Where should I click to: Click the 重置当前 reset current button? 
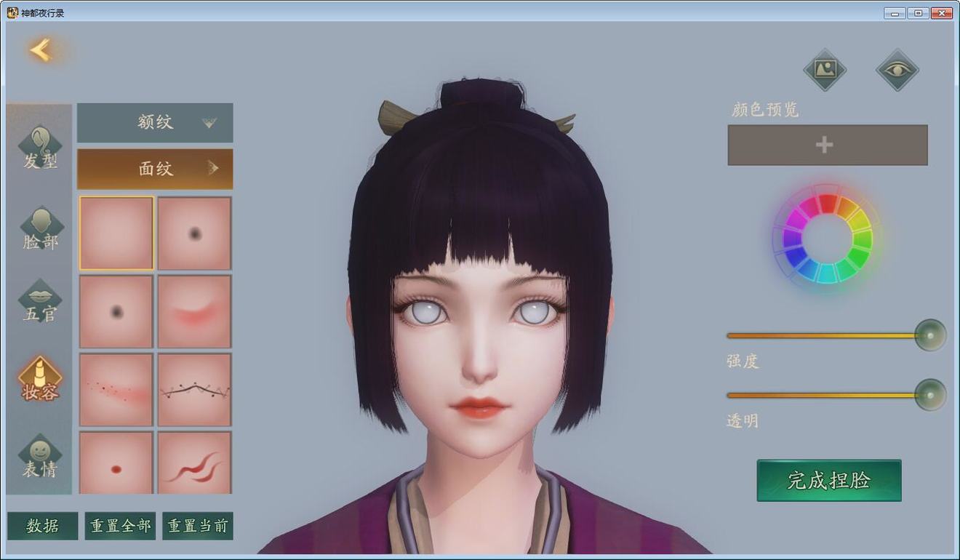coord(197,526)
